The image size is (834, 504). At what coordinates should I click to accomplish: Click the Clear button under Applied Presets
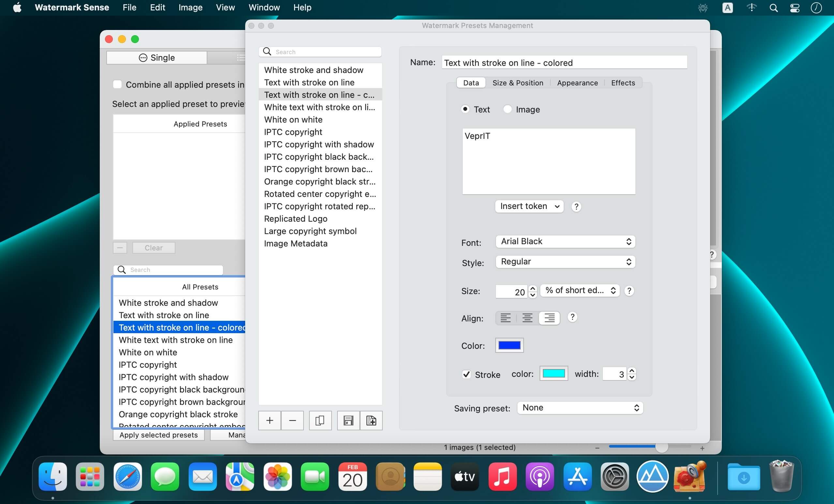click(x=154, y=248)
